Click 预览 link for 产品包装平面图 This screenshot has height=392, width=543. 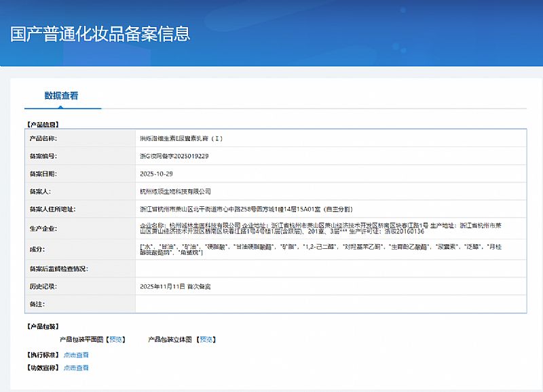coord(116,339)
